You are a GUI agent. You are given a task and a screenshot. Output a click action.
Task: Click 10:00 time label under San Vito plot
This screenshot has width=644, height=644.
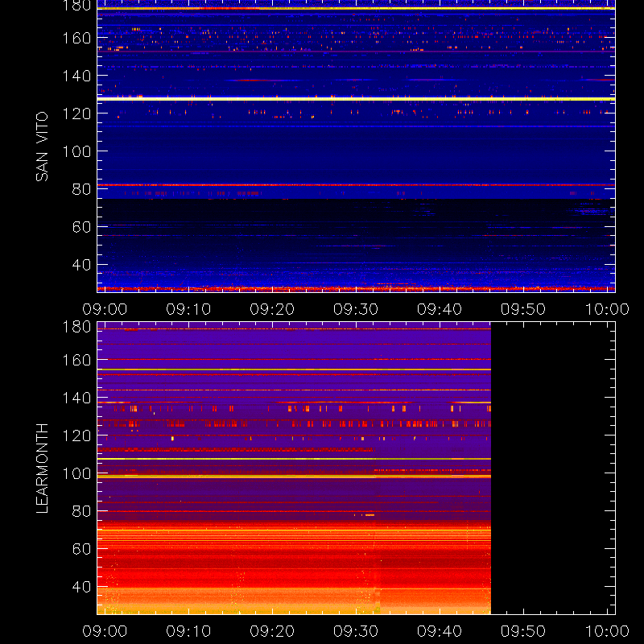pyautogui.click(x=607, y=309)
